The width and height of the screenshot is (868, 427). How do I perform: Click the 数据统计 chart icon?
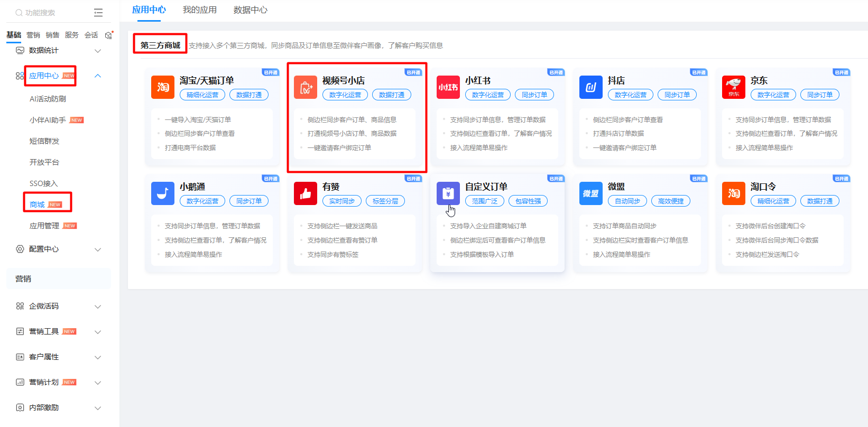(20, 50)
